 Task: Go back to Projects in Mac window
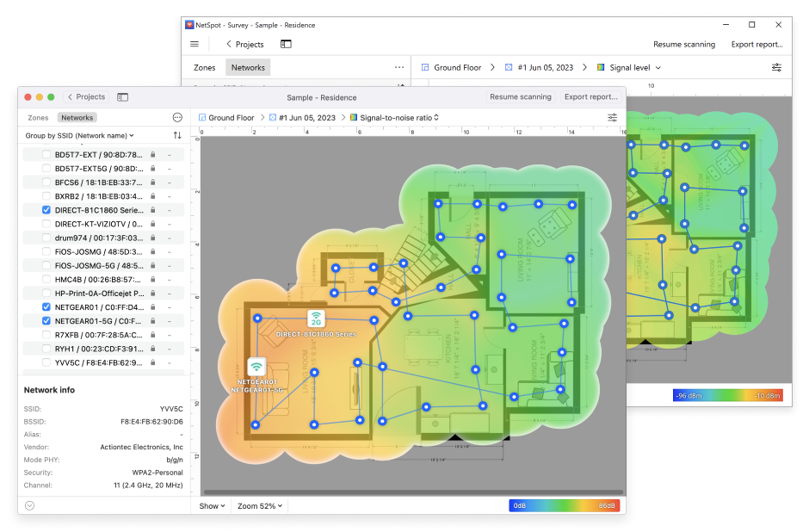(x=86, y=97)
